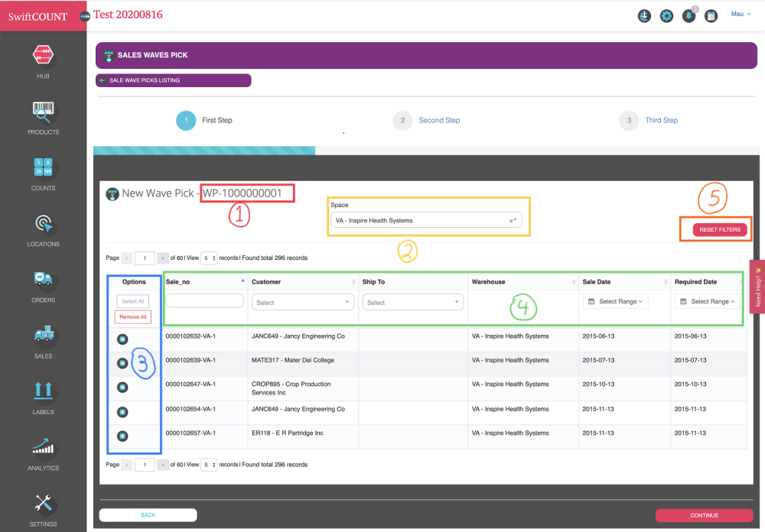Screen dimensions: 765x532
Task: Add sale 0000102654-VA-1 with plus icon
Action: [x=122, y=412]
